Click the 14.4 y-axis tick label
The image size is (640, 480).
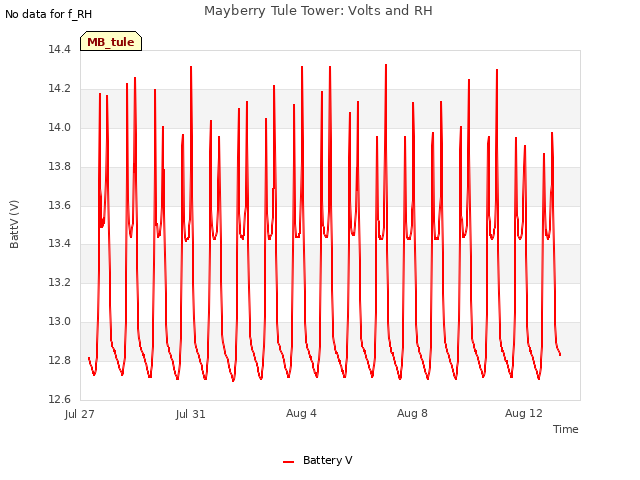(60, 50)
